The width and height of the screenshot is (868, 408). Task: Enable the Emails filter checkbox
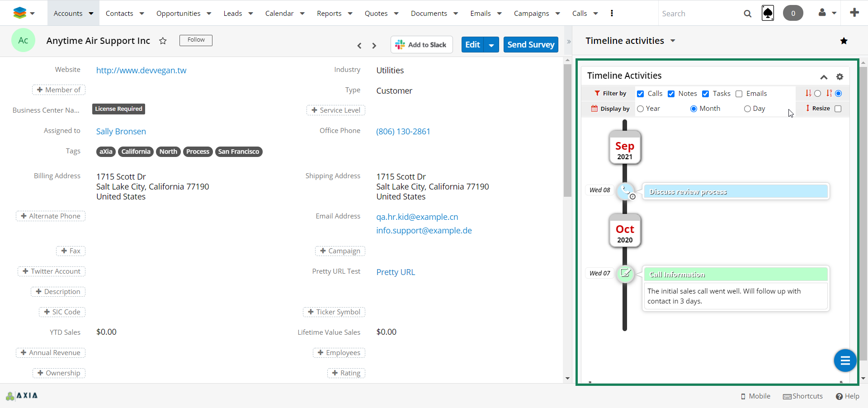point(739,94)
